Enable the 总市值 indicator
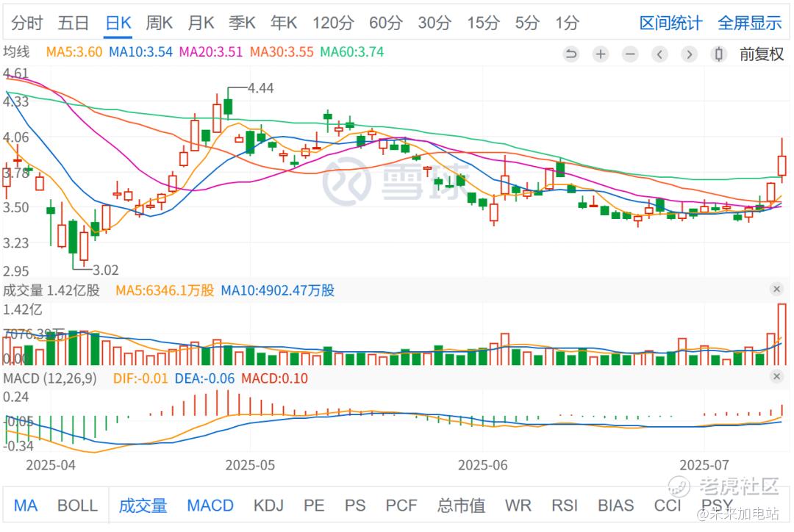Screen dimensions: 794x532 pyautogui.click(x=461, y=505)
